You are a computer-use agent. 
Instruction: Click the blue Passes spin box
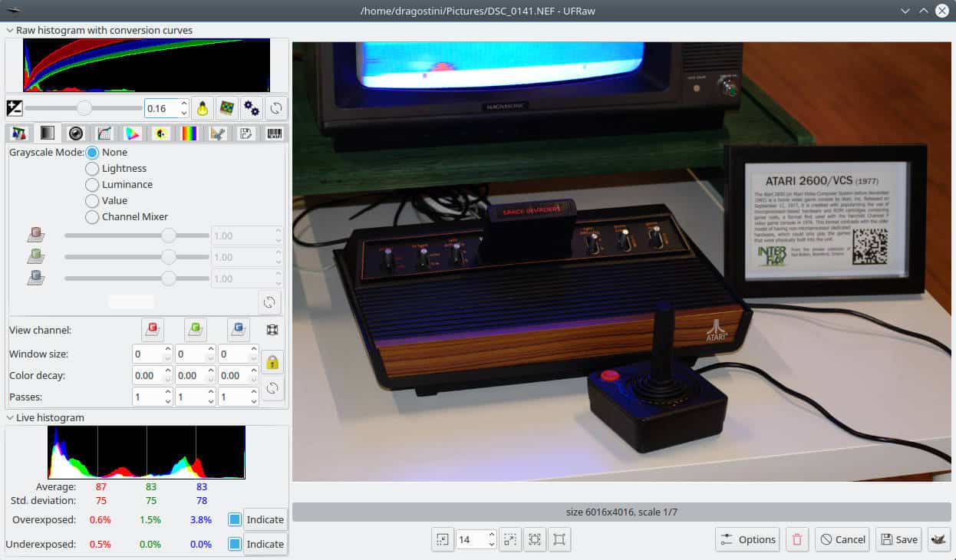239,397
